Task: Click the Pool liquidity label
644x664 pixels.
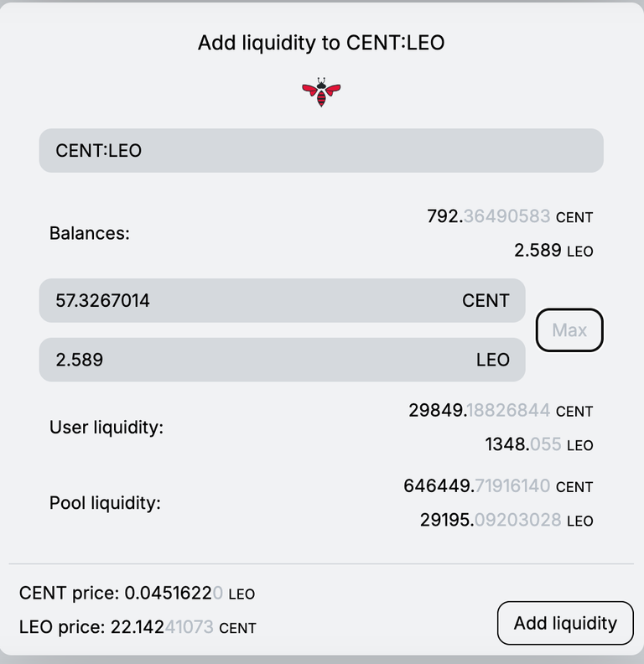Action: [x=105, y=503]
